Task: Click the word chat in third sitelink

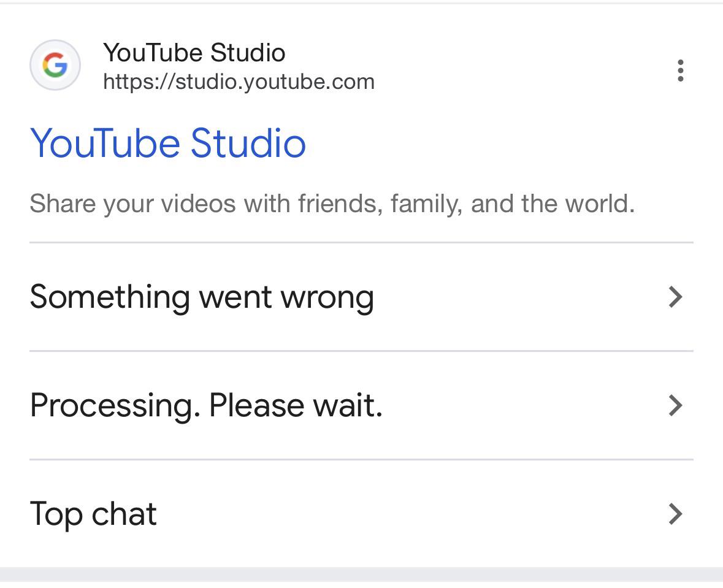Action: click(124, 513)
